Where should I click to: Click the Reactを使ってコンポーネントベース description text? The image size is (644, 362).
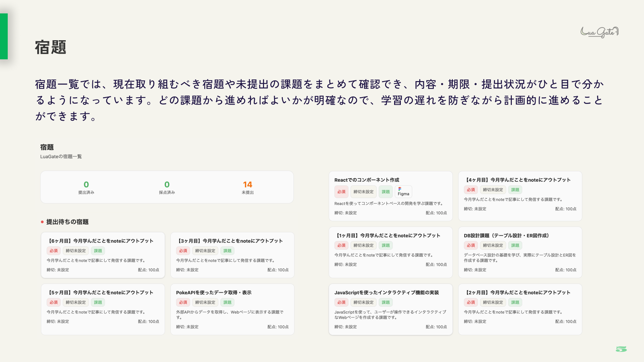pyautogui.click(x=389, y=203)
